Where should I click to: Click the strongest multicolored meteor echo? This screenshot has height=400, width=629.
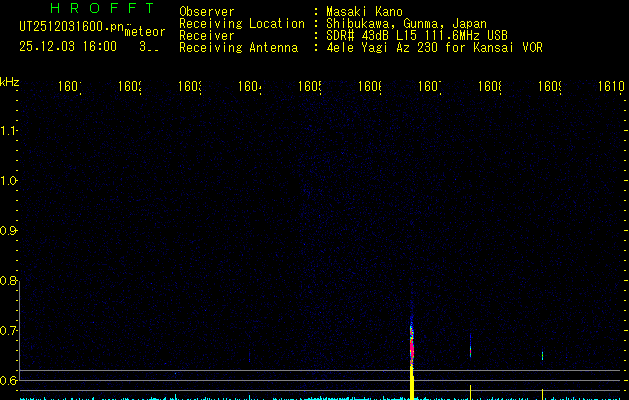pos(411,342)
